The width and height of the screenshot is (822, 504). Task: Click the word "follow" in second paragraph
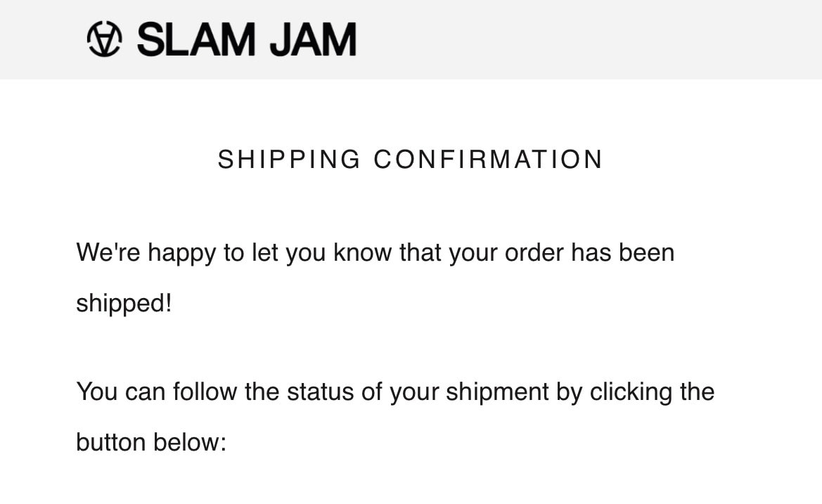point(205,392)
